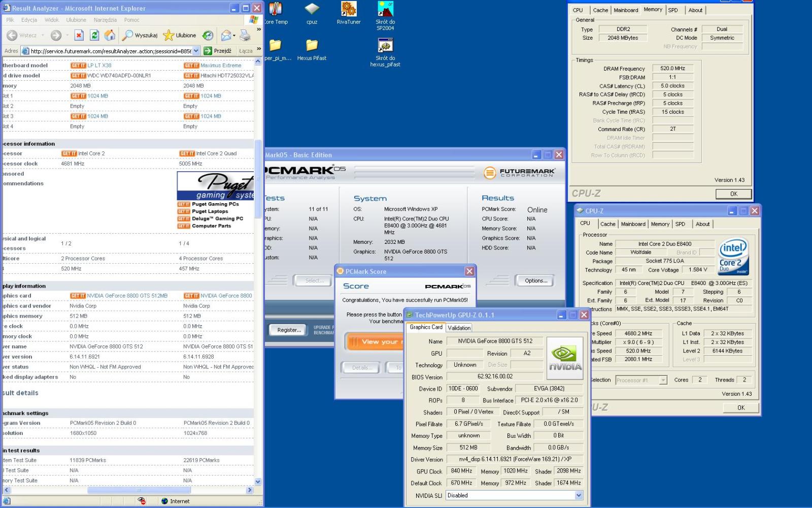Click the Futuremark Corporation logo
Screen dimensions: 812x508
(520, 173)
